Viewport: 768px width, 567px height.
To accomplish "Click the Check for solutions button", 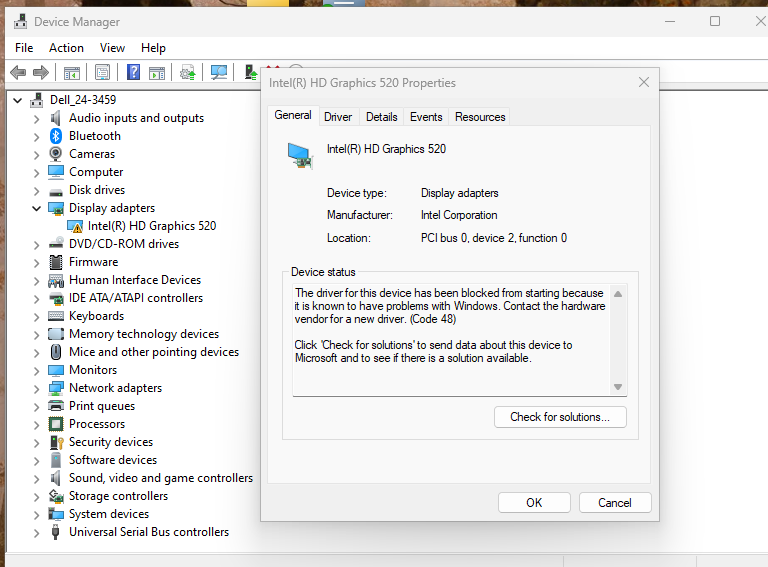I will pyautogui.click(x=560, y=417).
